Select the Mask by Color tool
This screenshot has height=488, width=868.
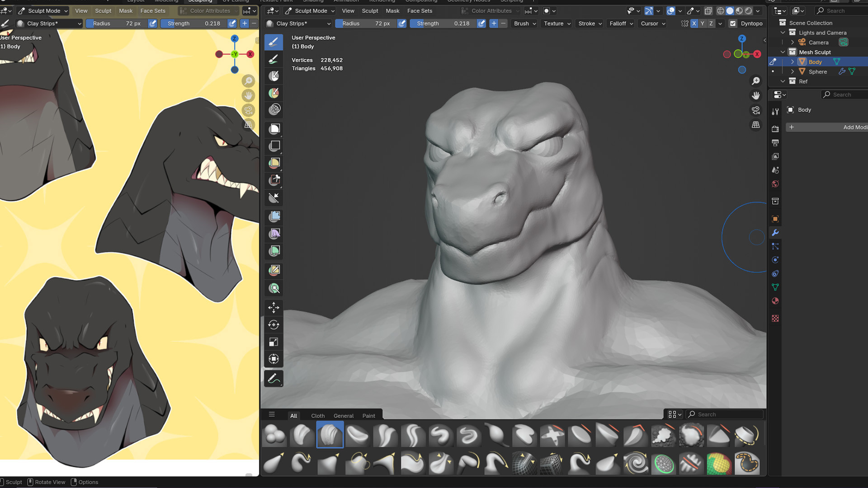coord(274,288)
